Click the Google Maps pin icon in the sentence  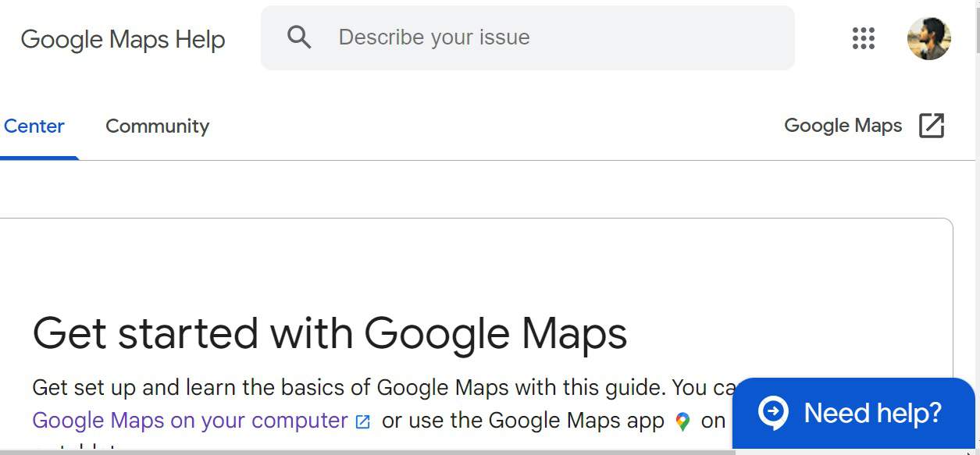683,421
